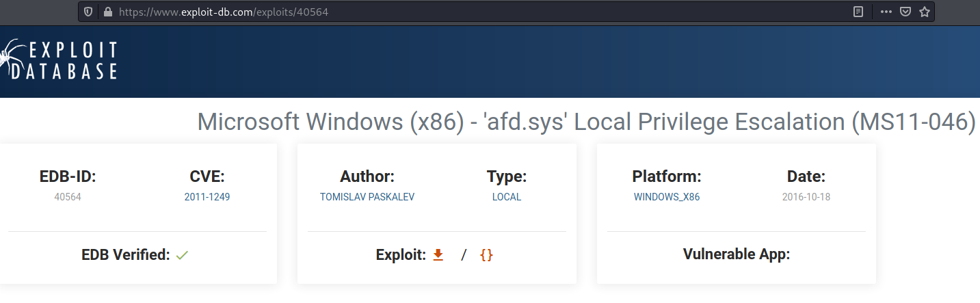Click the Vulnerable App label

click(737, 255)
